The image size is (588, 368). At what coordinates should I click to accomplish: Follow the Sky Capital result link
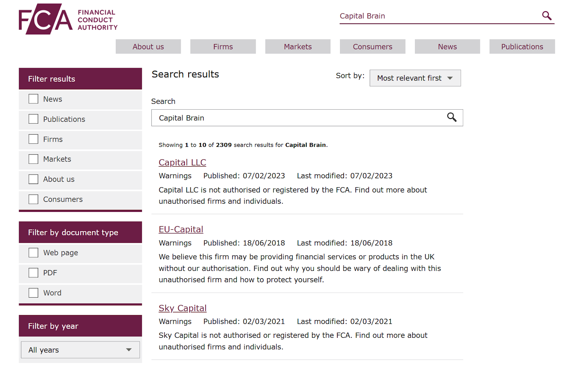pos(183,308)
